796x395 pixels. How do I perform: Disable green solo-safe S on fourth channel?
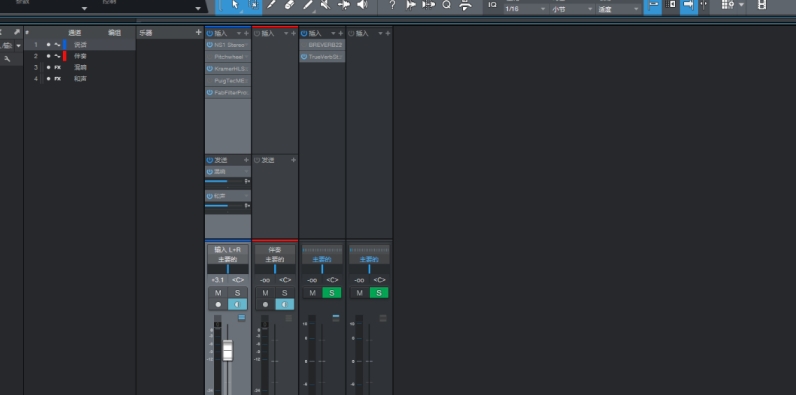(379, 292)
